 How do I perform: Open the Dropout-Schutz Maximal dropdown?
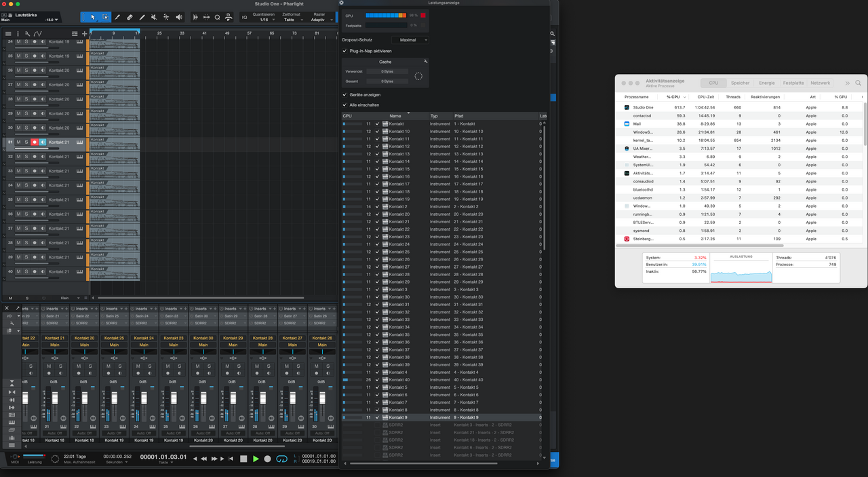click(410, 40)
